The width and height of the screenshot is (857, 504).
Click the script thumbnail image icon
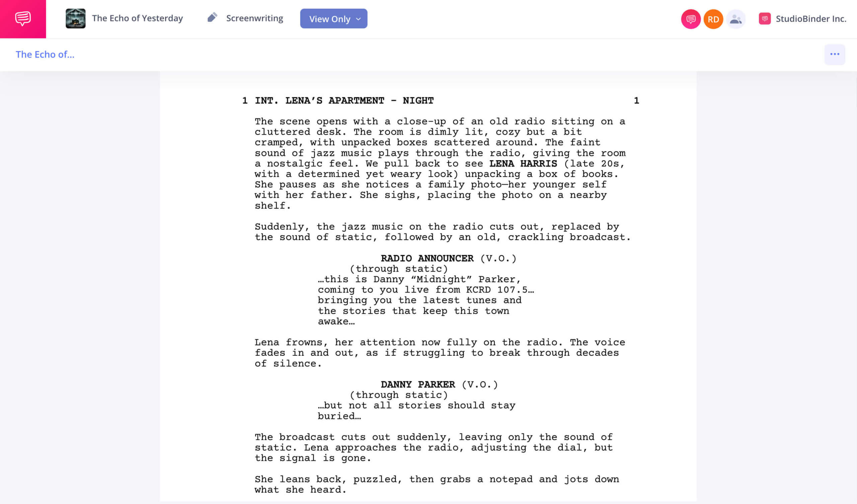75,19
